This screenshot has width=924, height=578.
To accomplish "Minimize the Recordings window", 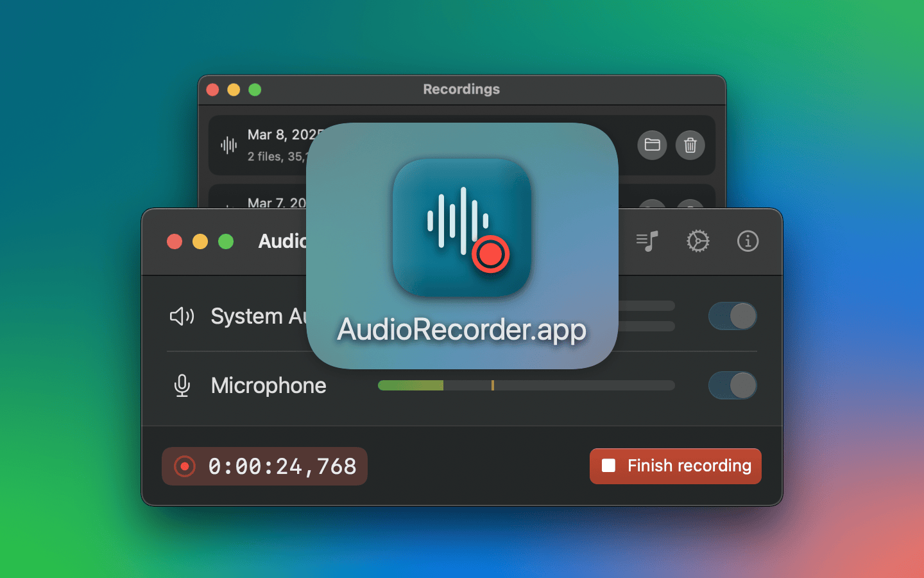I will (x=234, y=90).
